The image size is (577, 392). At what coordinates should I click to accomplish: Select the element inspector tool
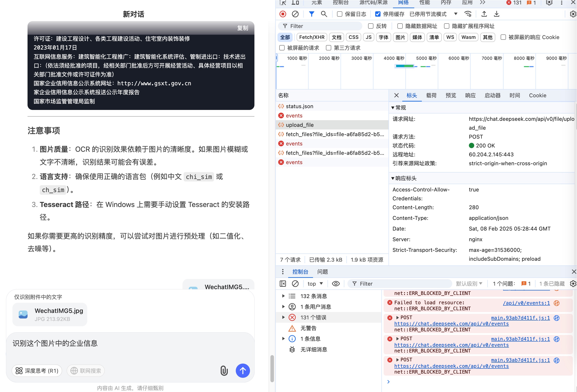(283, 3)
